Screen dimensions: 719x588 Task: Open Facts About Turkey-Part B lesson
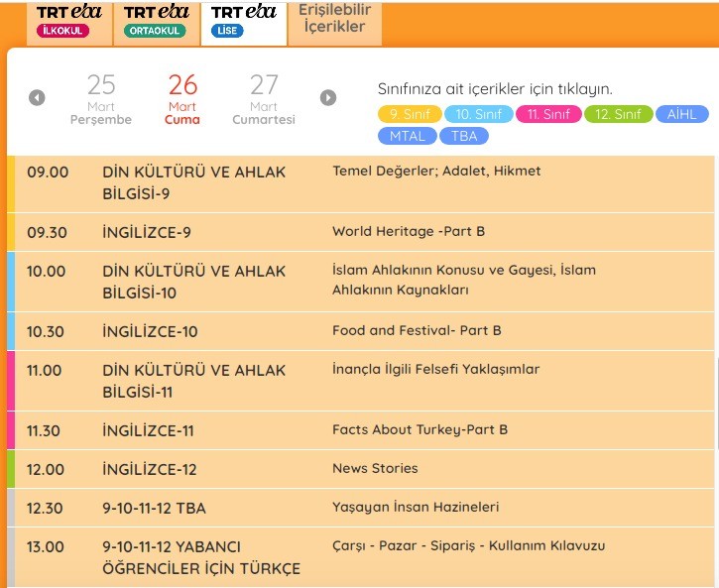(x=419, y=429)
